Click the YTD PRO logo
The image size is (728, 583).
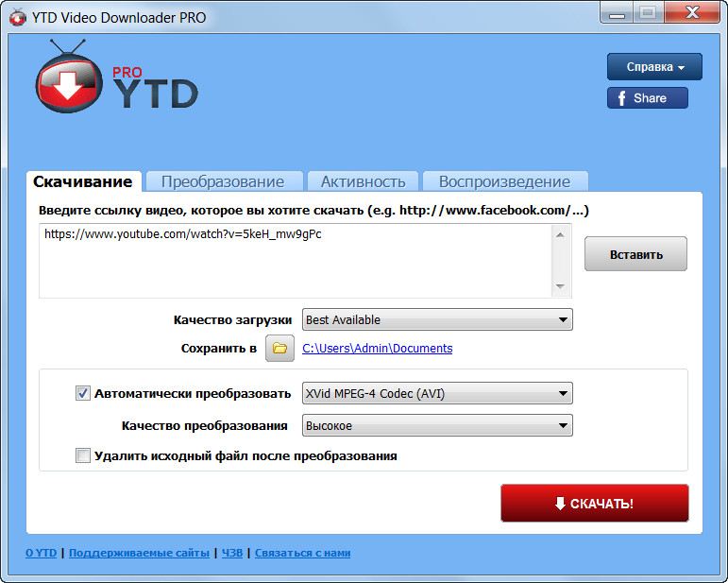point(116,77)
